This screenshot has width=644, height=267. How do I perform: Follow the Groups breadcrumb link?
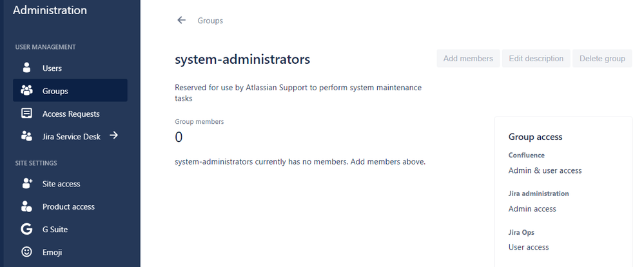click(210, 21)
